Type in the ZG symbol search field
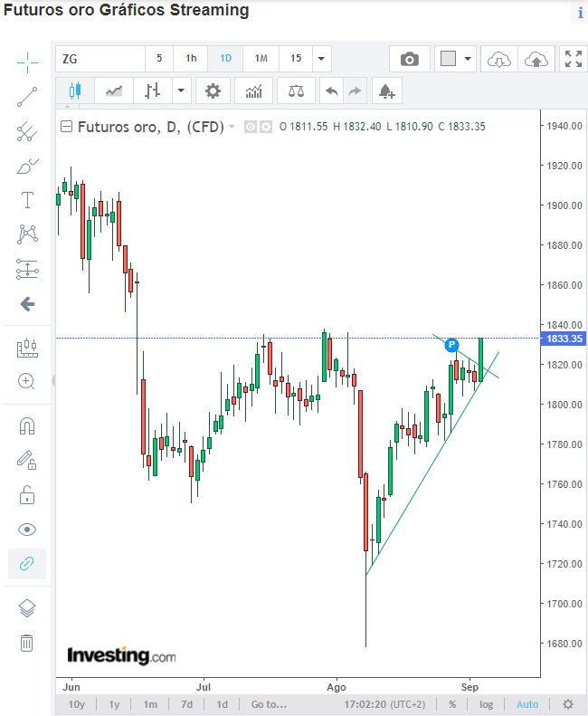 point(100,59)
